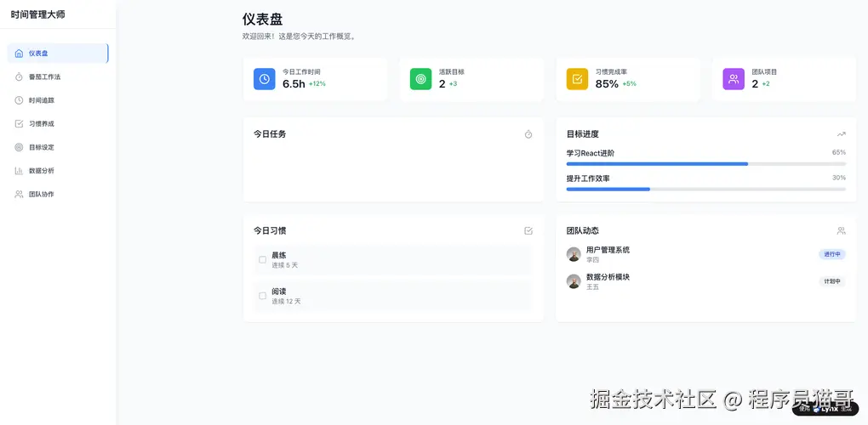The image size is (868, 425).
Task: Click the 今日习惯 card title
Action: tap(270, 230)
